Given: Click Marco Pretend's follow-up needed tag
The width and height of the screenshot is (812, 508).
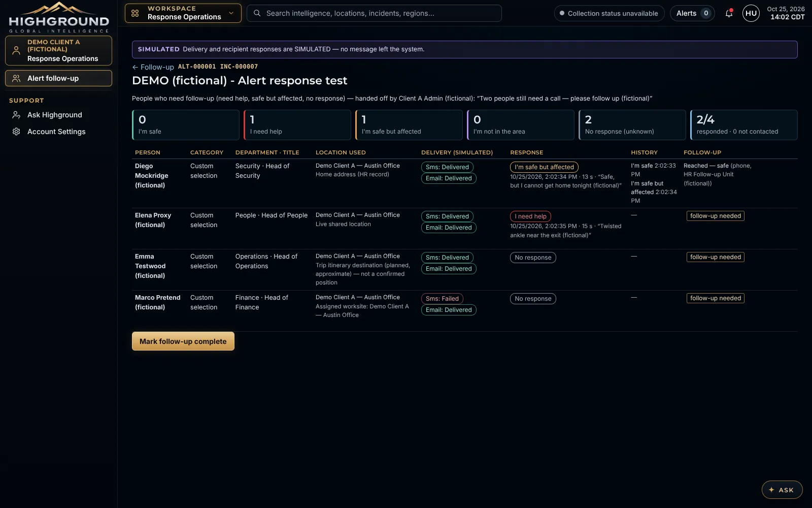Looking at the screenshot, I should (716, 298).
